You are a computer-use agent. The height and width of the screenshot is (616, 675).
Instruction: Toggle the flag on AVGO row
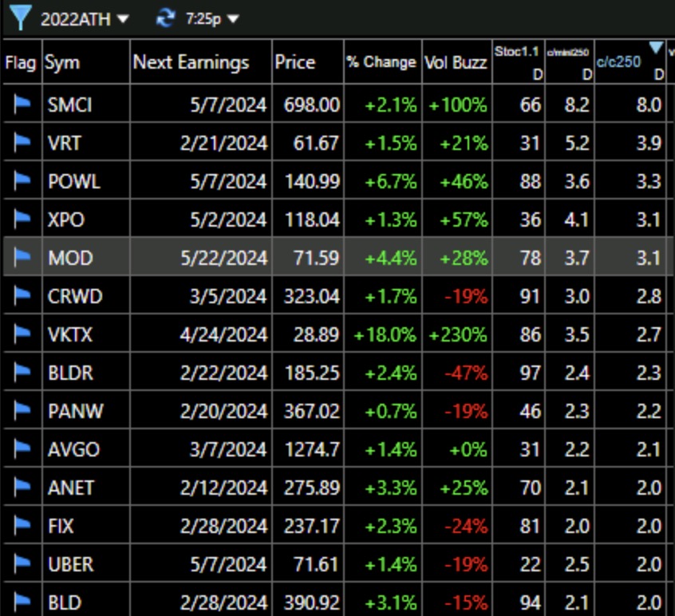point(22,449)
